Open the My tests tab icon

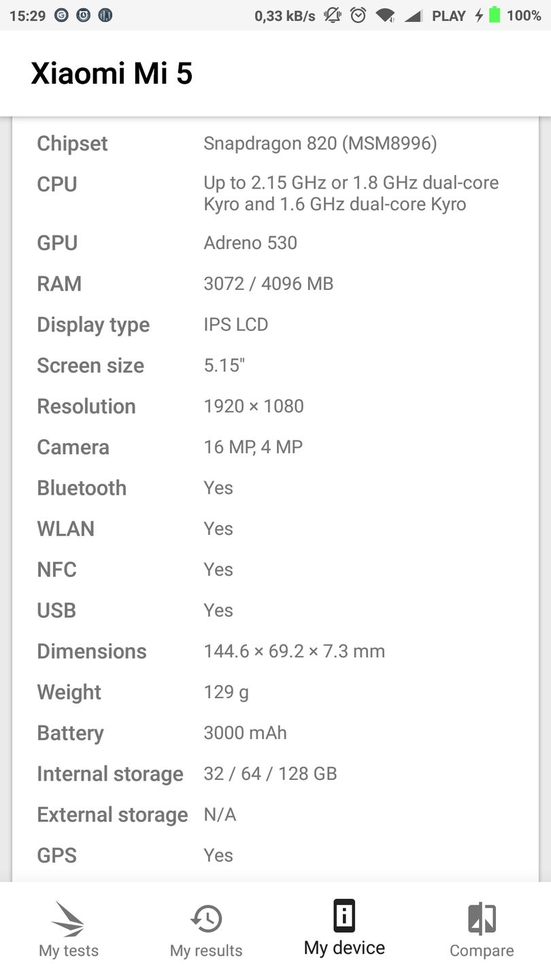[x=68, y=919]
